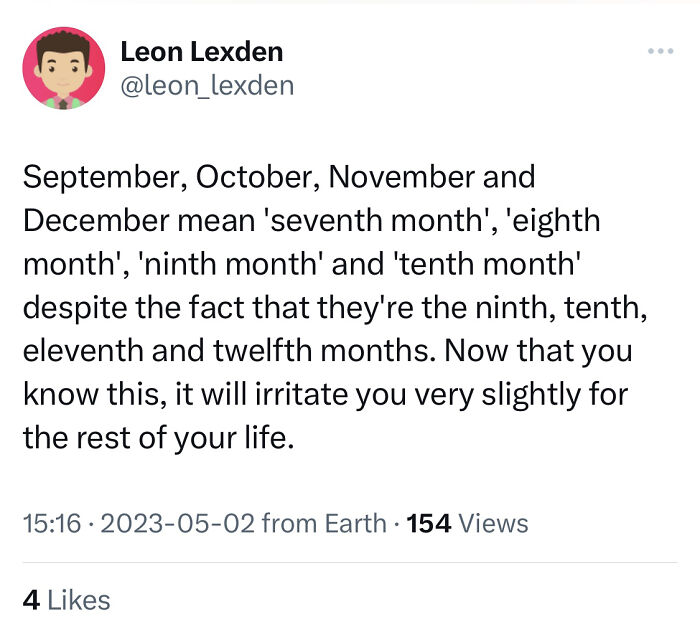Click the Leon Lexden display name
Screen dimensions: 700x632
coord(202,51)
